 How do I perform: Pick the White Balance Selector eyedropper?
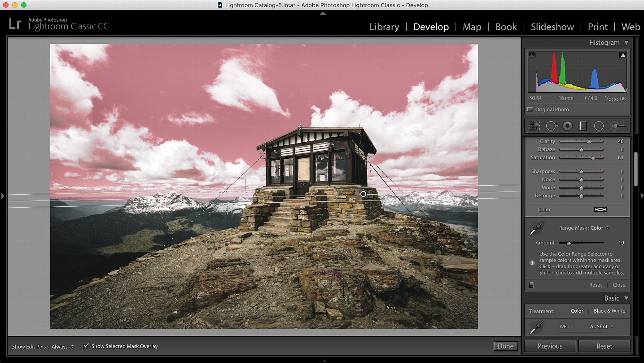(536, 327)
